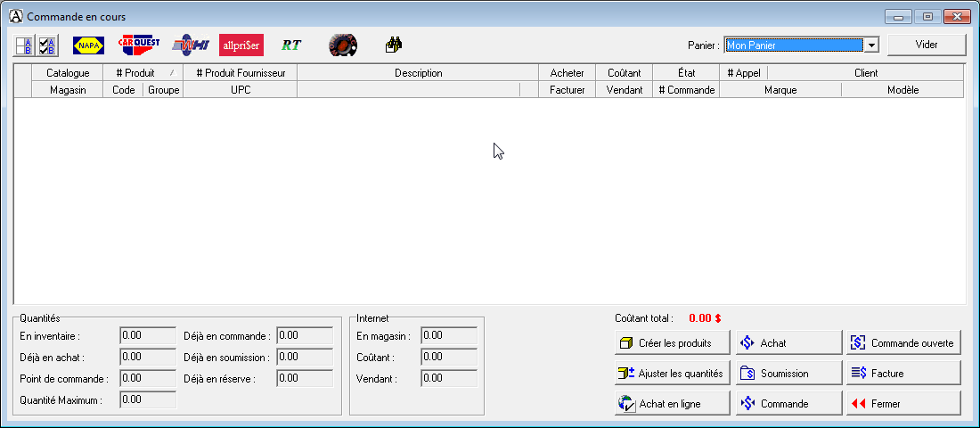
Task: Open the NAPA catalogue icon
Action: click(x=89, y=45)
